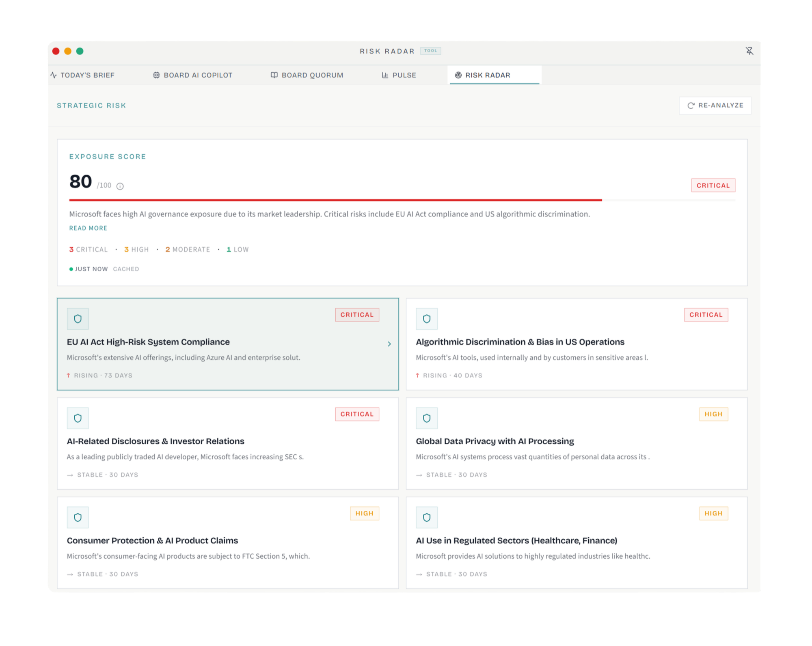The image size is (812, 646).
Task: Click the Re-Analyze button
Action: click(715, 106)
